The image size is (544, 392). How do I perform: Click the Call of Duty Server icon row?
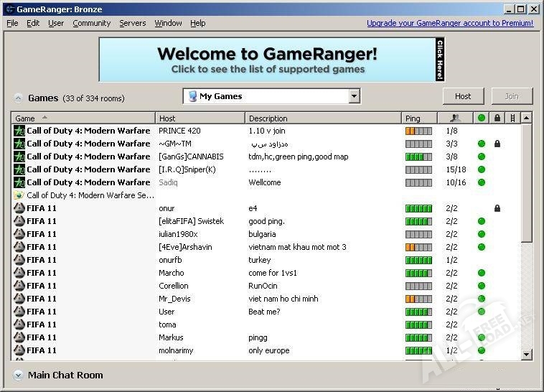19,195
